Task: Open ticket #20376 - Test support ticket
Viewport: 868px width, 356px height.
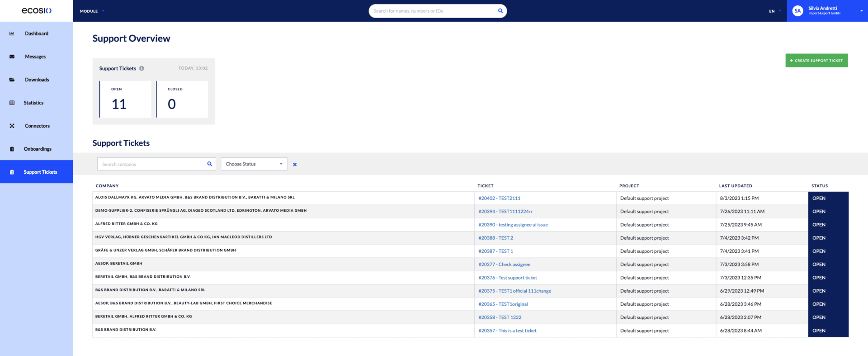Action: [x=508, y=278]
